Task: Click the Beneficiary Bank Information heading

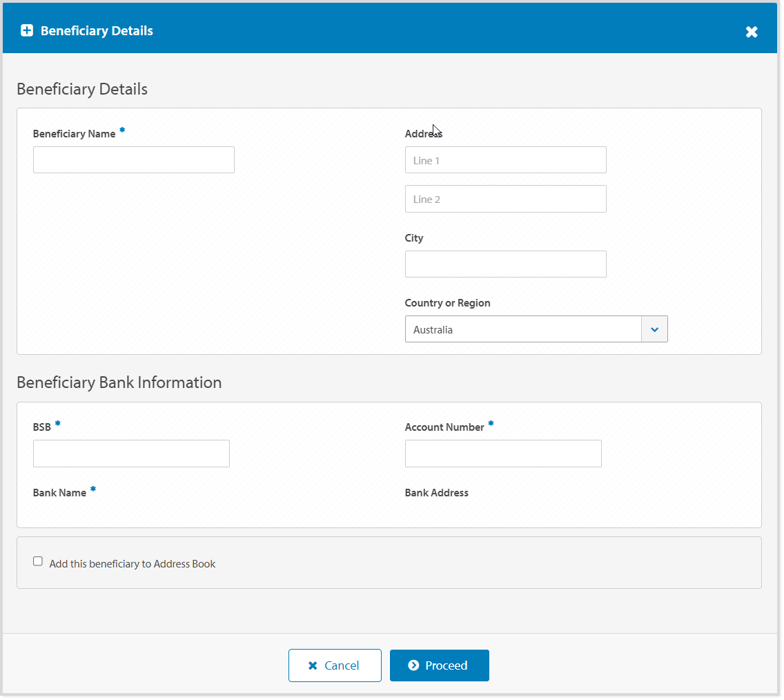Action: [119, 382]
